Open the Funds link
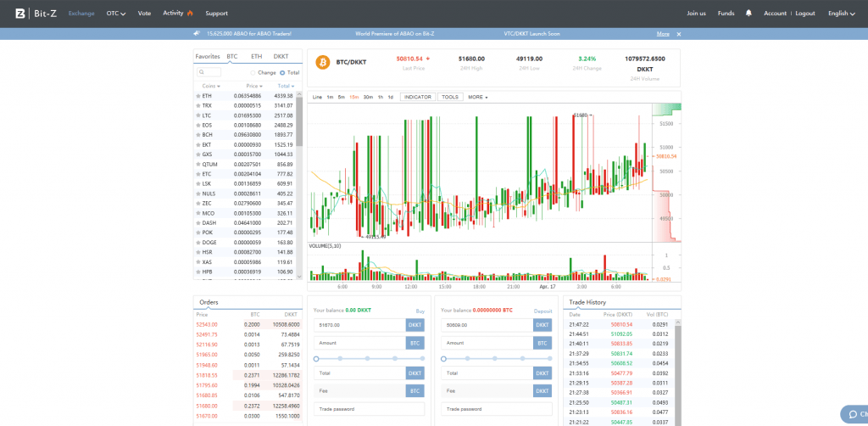868x426 pixels. coord(726,14)
